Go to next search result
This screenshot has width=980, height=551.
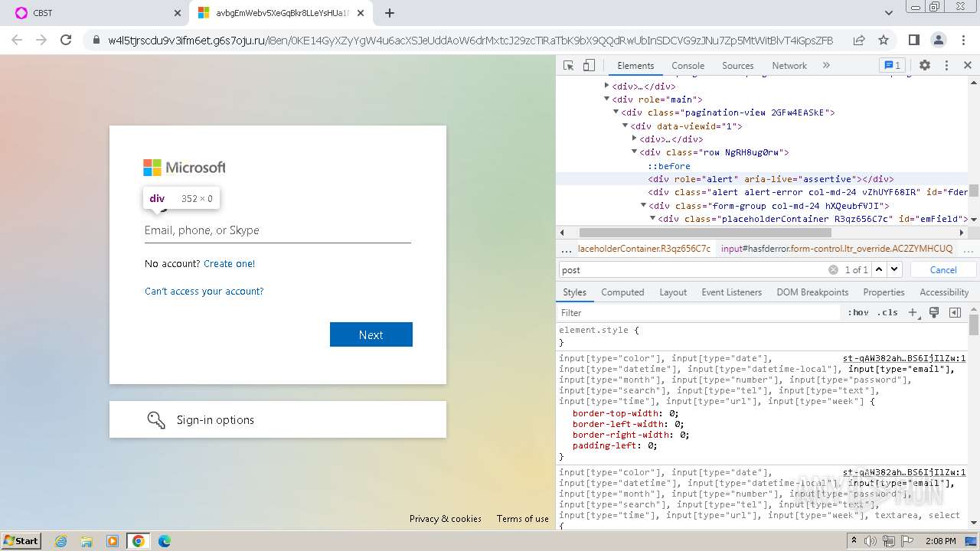click(x=894, y=269)
